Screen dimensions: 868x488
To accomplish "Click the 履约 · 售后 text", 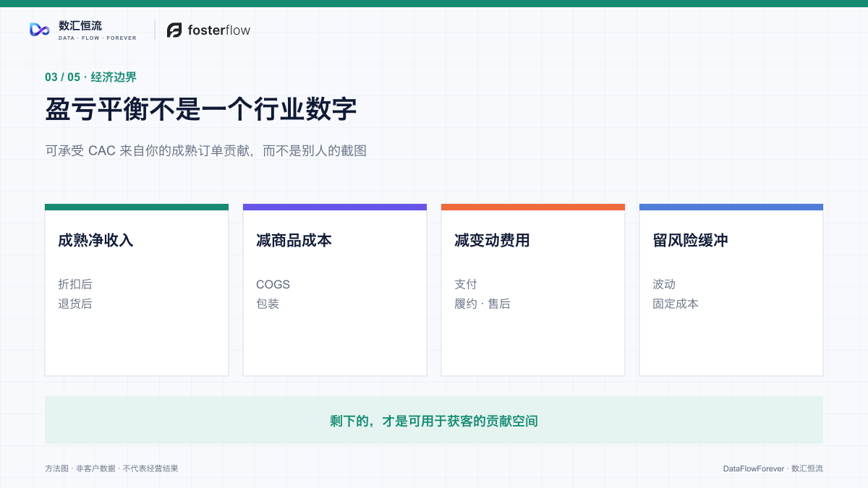I will (482, 304).
